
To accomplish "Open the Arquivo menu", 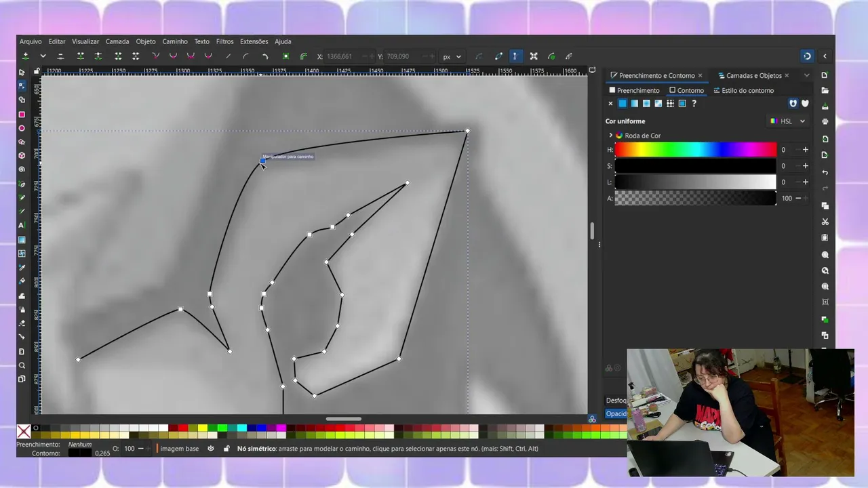I will coord(31,41).
